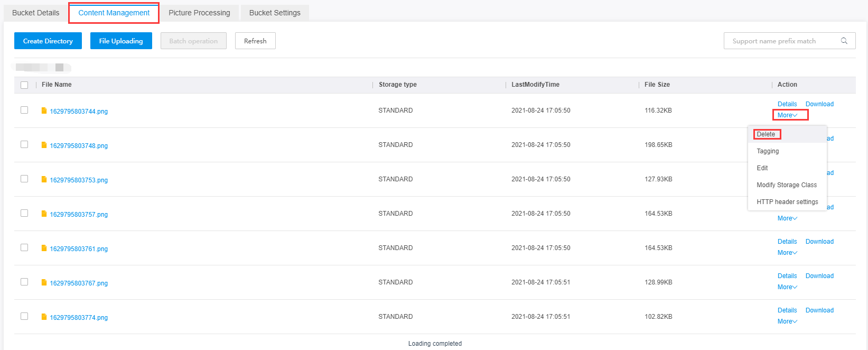Viewport: 868px width, 350px height.
Task: Collapse the More dropdown on first row
Action: coord(787,115)
